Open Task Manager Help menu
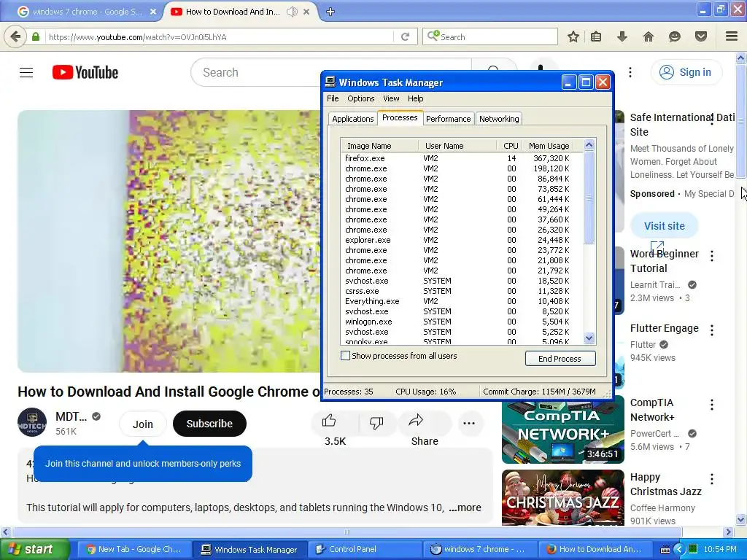Image resolution: width=747 pixels, height=560 pixels. [415, 98]
